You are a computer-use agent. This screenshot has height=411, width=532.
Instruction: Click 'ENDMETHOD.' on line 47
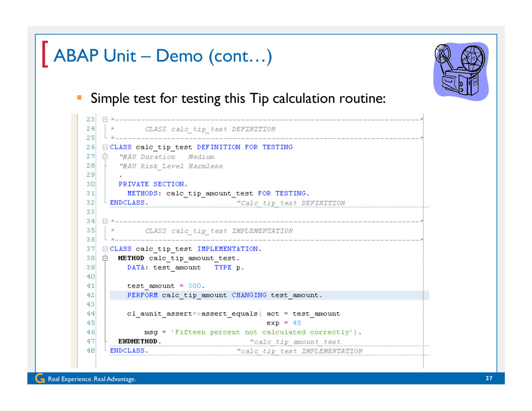139,341
